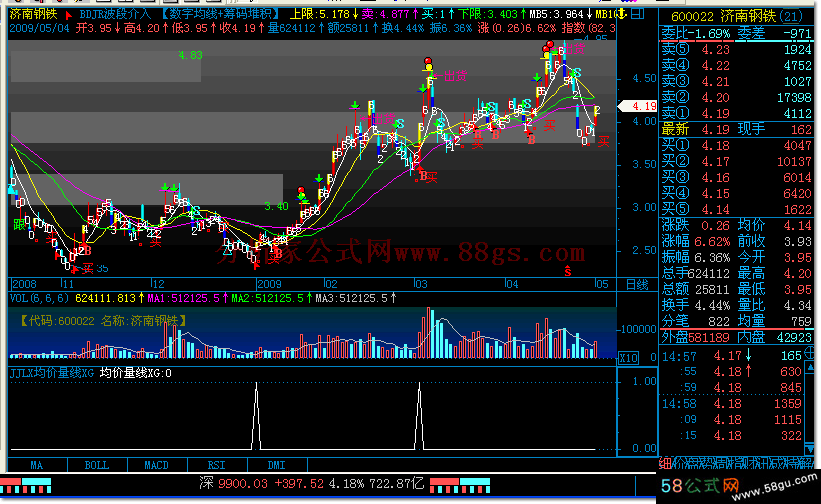Select the 14:58 4.18 1359 tick row
Viewport: 821px width, 504px height.
point(731,404)
